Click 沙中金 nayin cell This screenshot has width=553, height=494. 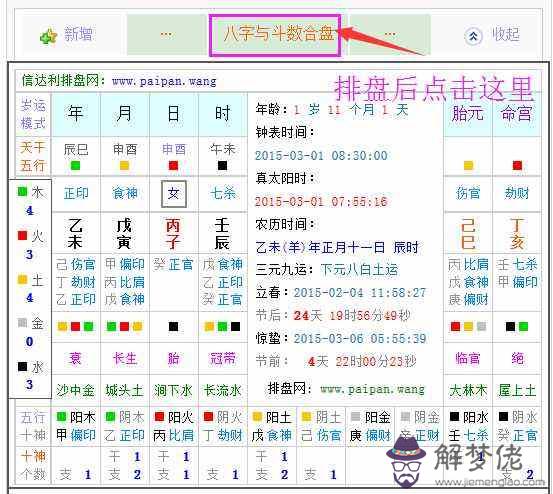(75, 390)
